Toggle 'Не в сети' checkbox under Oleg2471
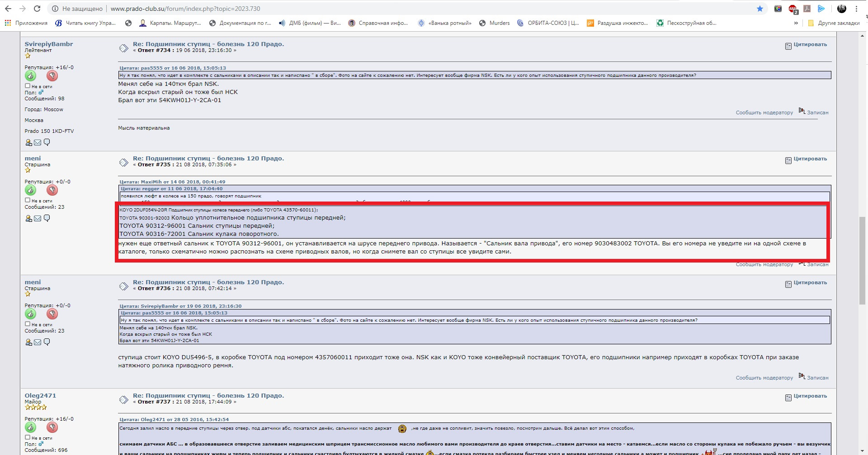Screen dimensions: 868x455 coord(28,437)
